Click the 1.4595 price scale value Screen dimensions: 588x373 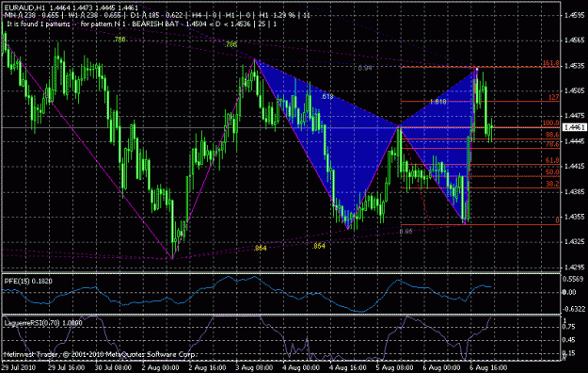(x=574, y=15)
